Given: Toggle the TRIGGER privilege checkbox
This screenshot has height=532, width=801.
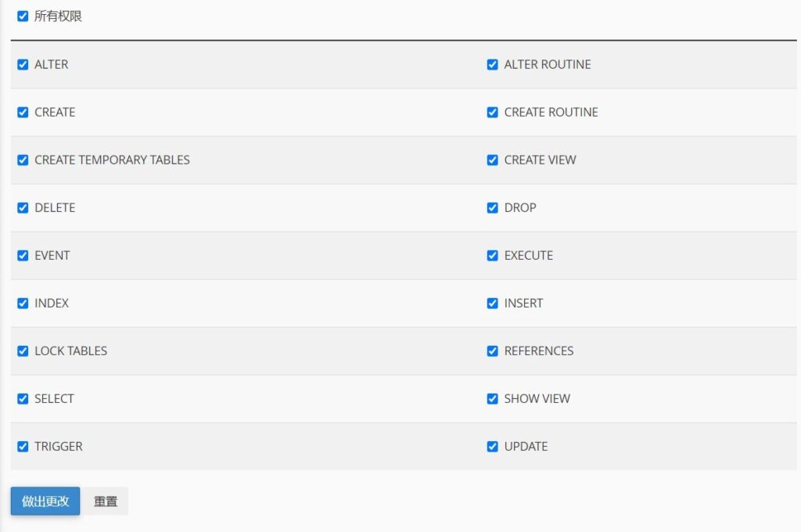Looking at the screenshot, I should coord(23,446).
